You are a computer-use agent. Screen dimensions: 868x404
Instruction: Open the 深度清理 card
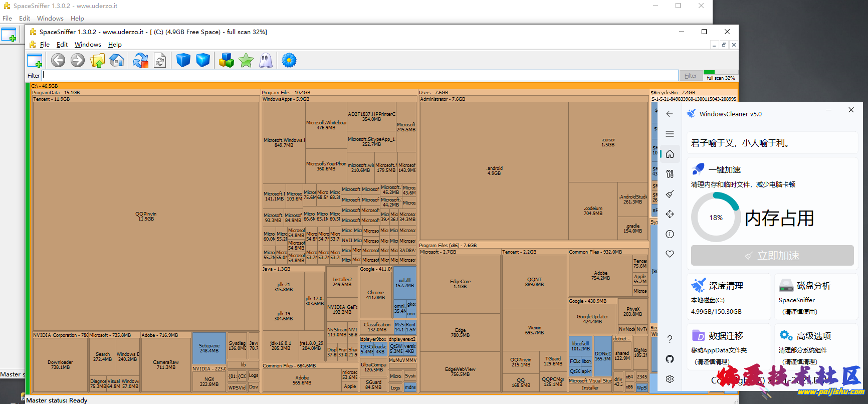coord(728,297)
